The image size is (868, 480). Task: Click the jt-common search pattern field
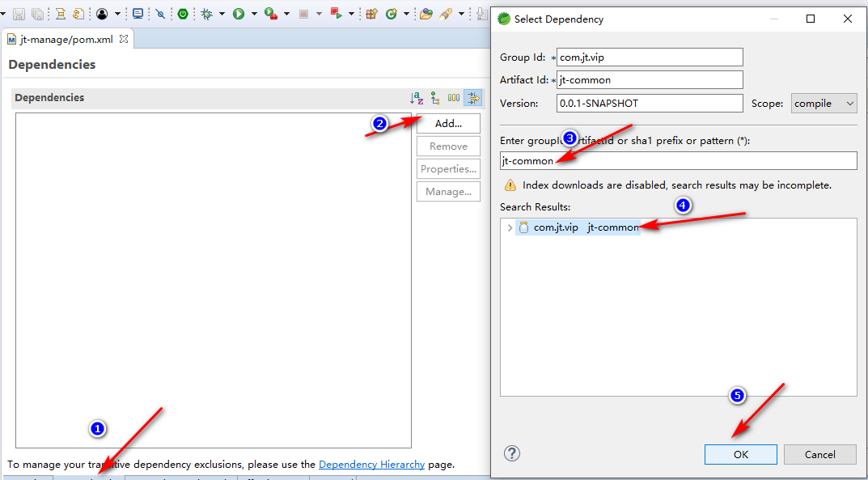point(678,160)
